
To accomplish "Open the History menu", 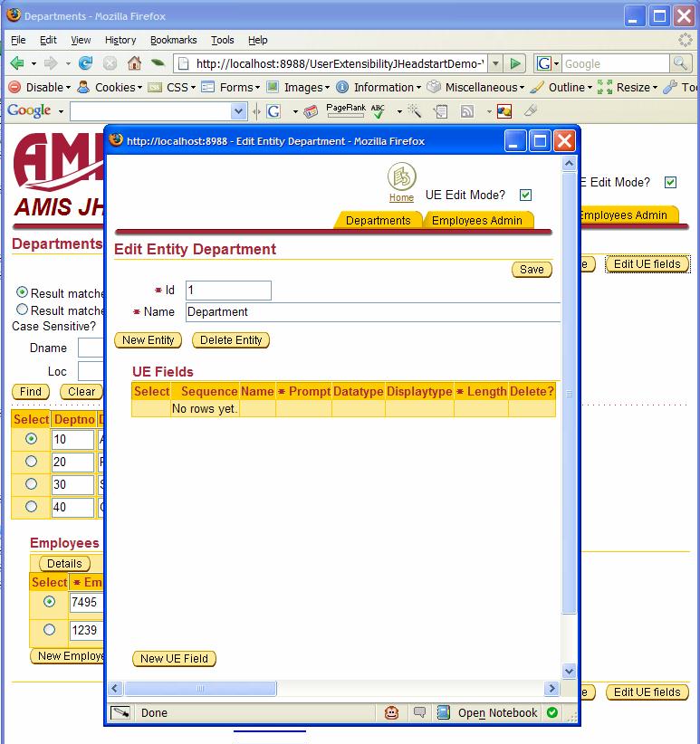I will click(x=120, y=40).
